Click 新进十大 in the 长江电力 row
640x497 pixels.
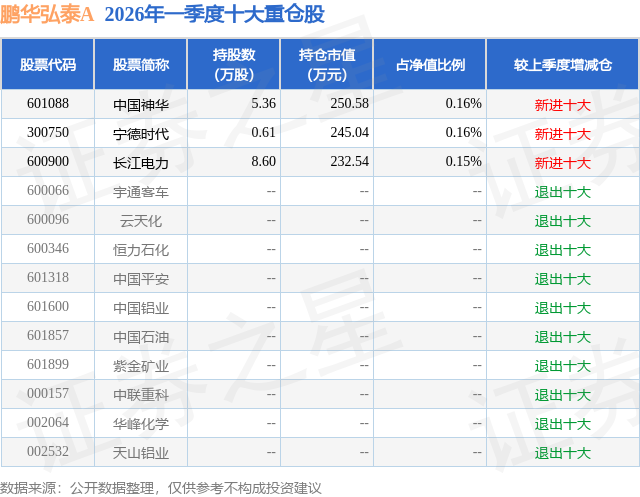coord(563,163)
